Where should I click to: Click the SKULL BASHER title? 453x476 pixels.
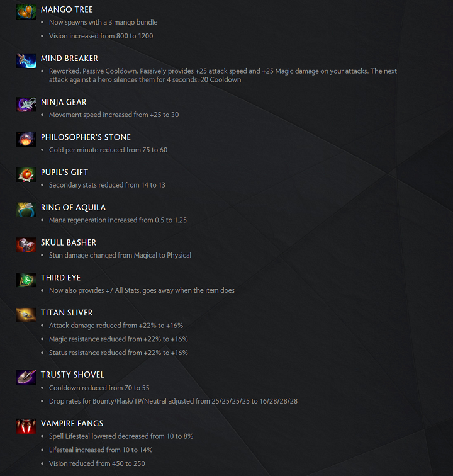point(69,242)
